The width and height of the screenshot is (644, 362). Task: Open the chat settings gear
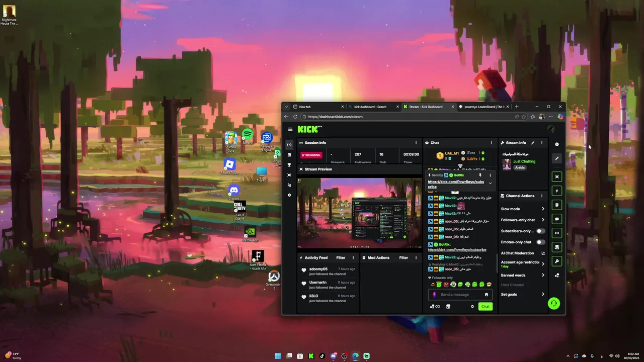(472, 306)
